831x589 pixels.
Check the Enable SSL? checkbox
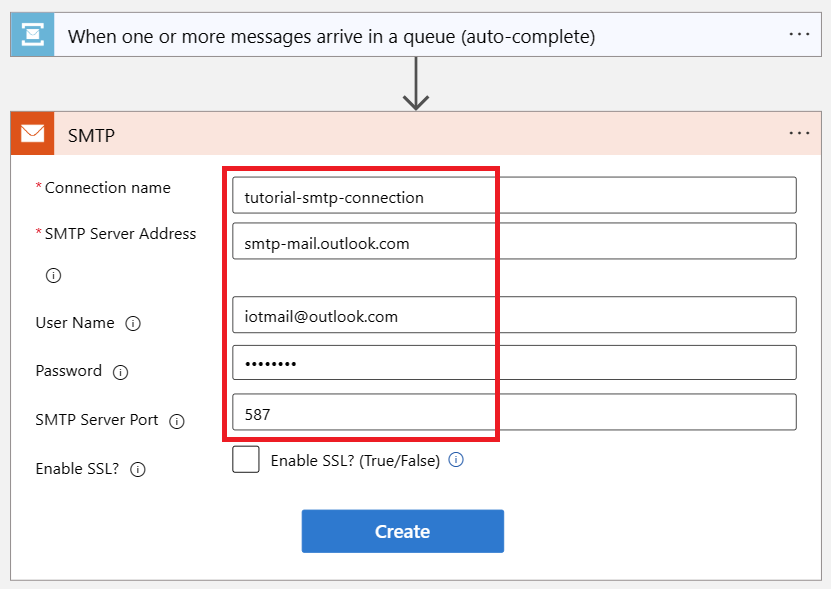point(246,459)
